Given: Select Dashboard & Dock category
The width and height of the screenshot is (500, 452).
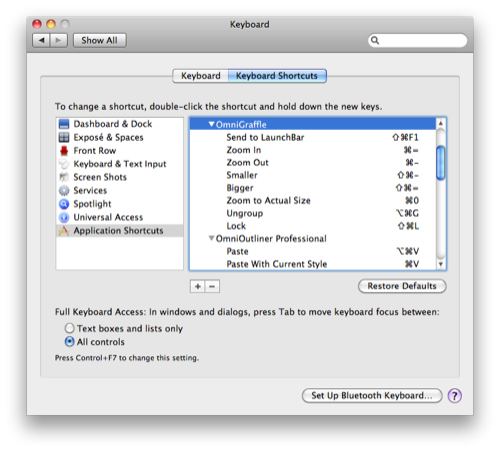Looking at the screenshot, I should (x=120, y=124).
